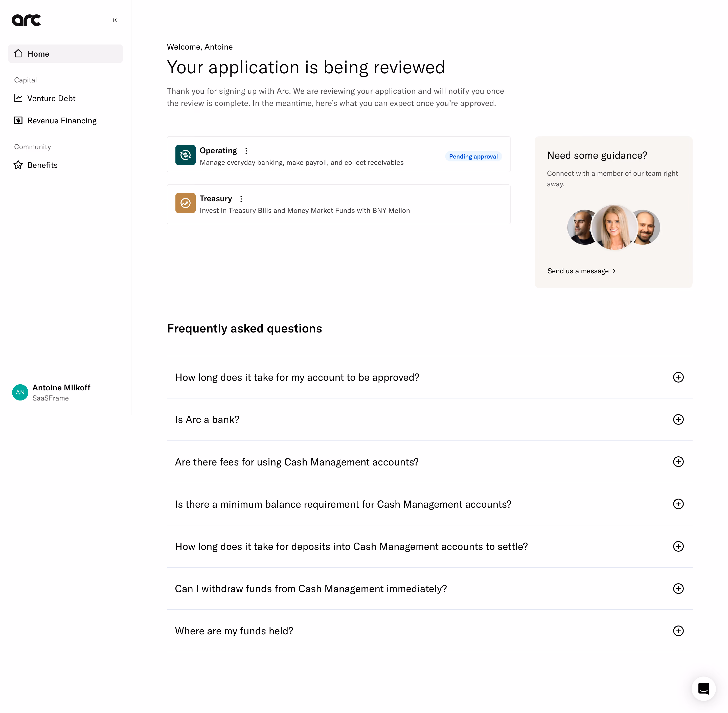Click the arrow next to Send us a message
The image size is (728, 713).
(x=614, y=271)
